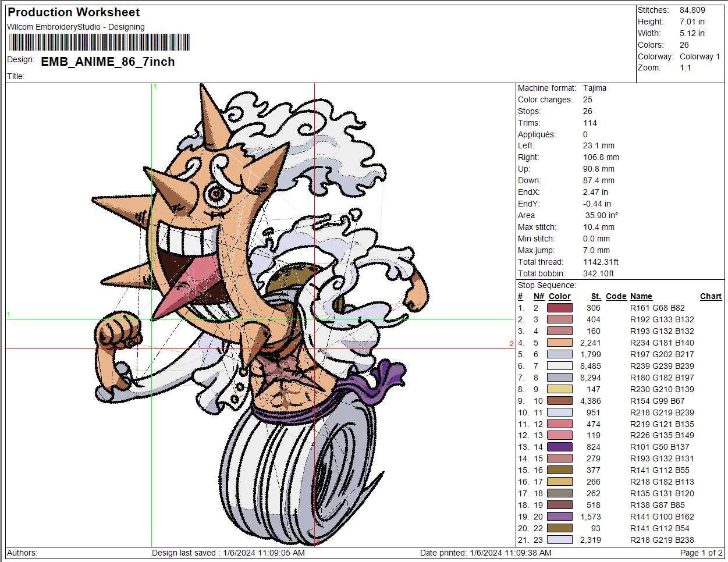Click the pink swatch R219 G121 B135

pyautogui.click(x=559, y=424)
